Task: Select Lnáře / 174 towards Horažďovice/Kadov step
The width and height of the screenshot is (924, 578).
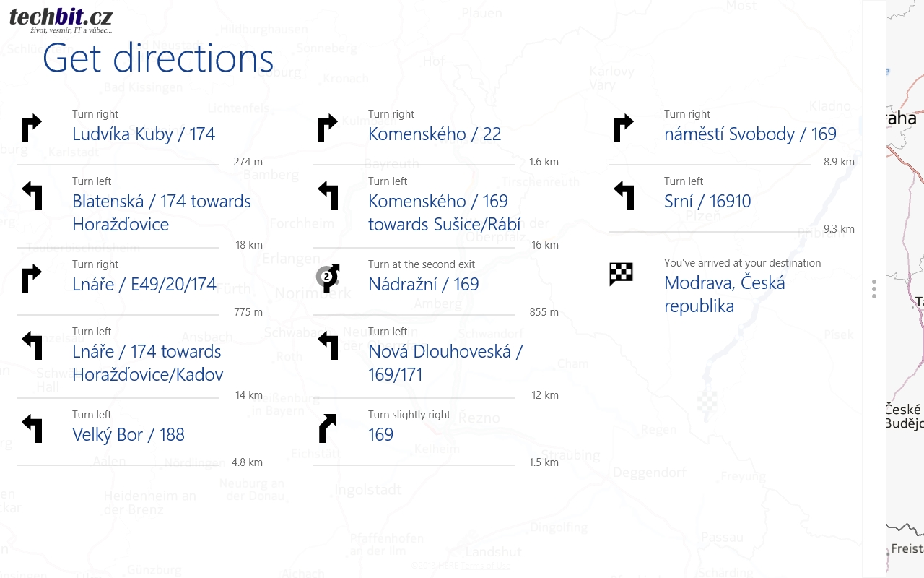Action: click(147, 363)
